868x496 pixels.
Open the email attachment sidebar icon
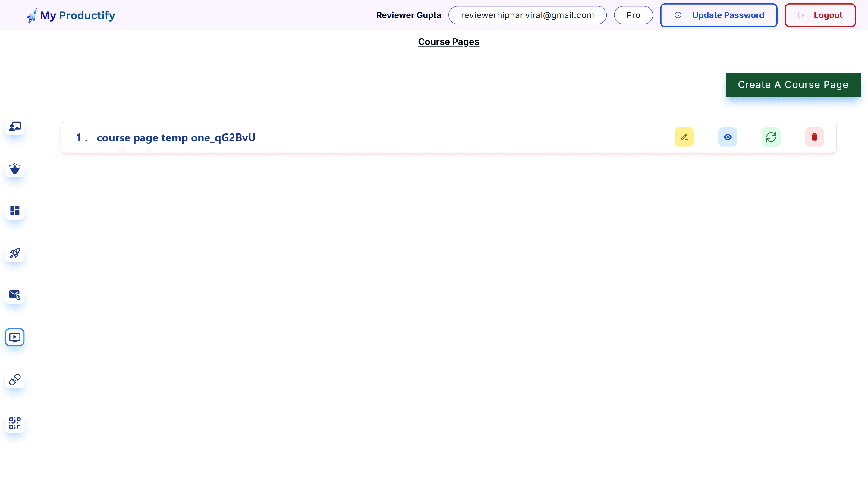coord(15,295)
